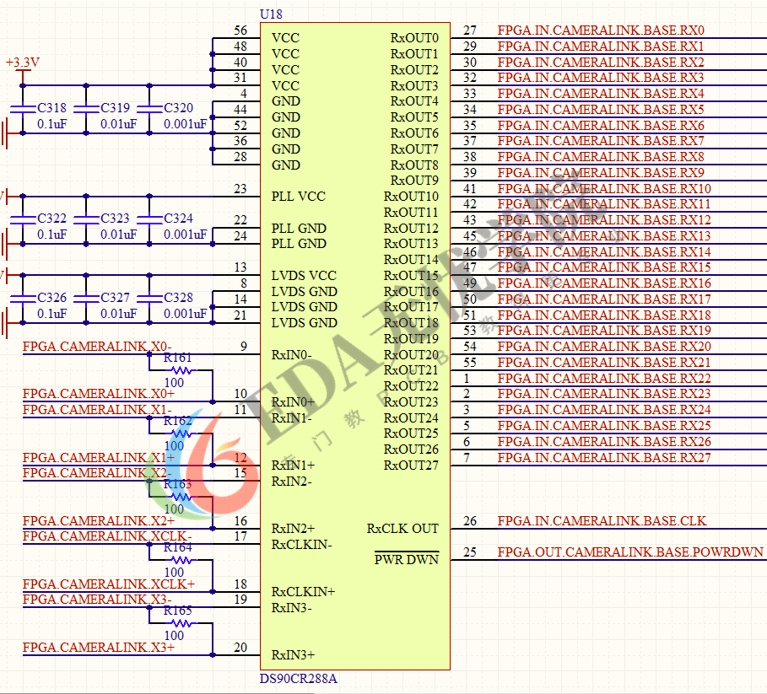Click the LVDS VCC pin name
This screenshot has width=767, height=694.
[304, 276]
